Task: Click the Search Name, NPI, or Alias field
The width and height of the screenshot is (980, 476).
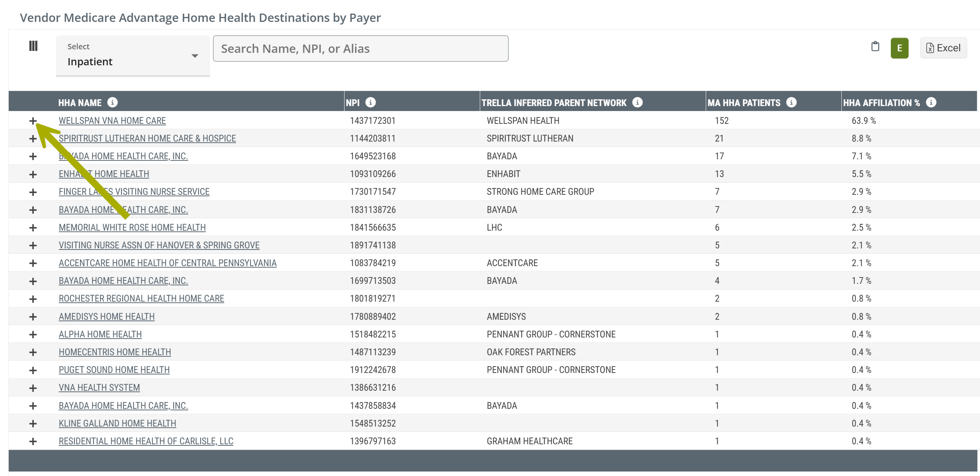Action: [x=360, y=49]
